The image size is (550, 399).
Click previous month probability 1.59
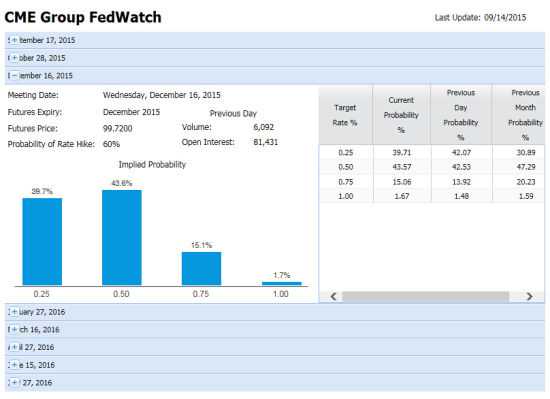point(526,196)
